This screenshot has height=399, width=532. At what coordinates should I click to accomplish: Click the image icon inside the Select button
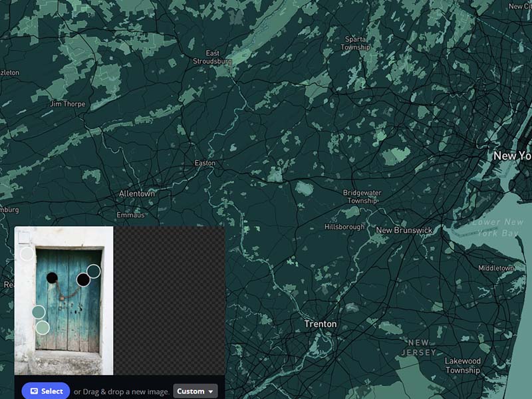coord(35,391)
